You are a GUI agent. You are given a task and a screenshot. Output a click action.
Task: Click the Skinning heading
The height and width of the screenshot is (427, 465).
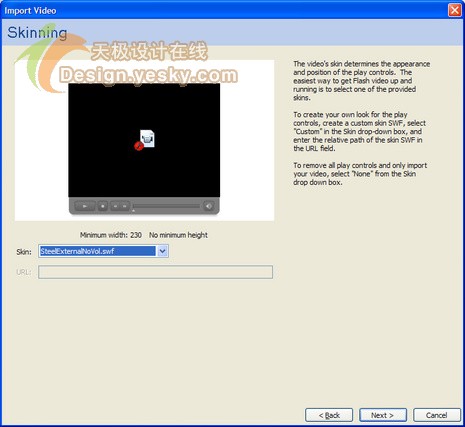click(x=37, y=33)
